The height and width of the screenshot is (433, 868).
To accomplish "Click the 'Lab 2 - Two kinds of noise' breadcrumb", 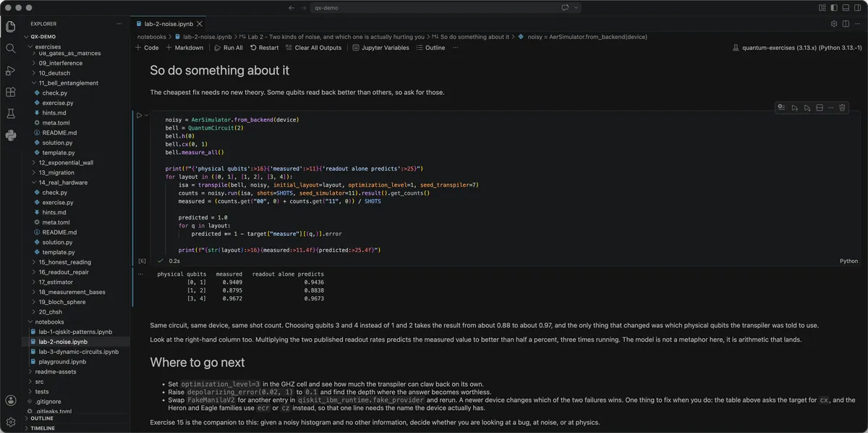I will tap(333, 36).
